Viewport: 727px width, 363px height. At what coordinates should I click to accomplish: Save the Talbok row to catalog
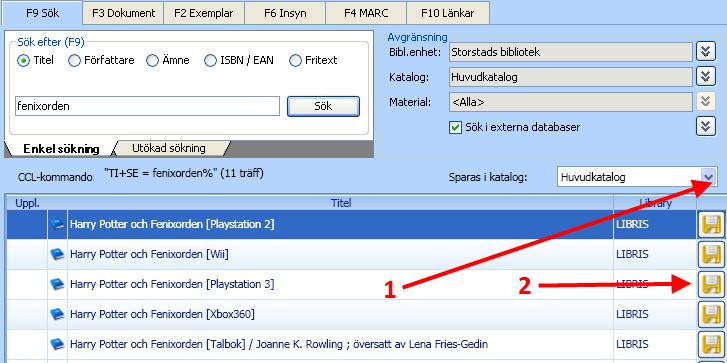coord(711,344)
